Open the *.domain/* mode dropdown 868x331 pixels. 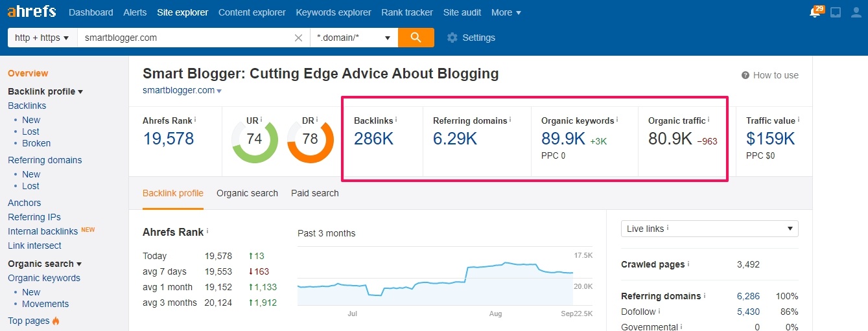pyautogui.click(x=354, y=38)
